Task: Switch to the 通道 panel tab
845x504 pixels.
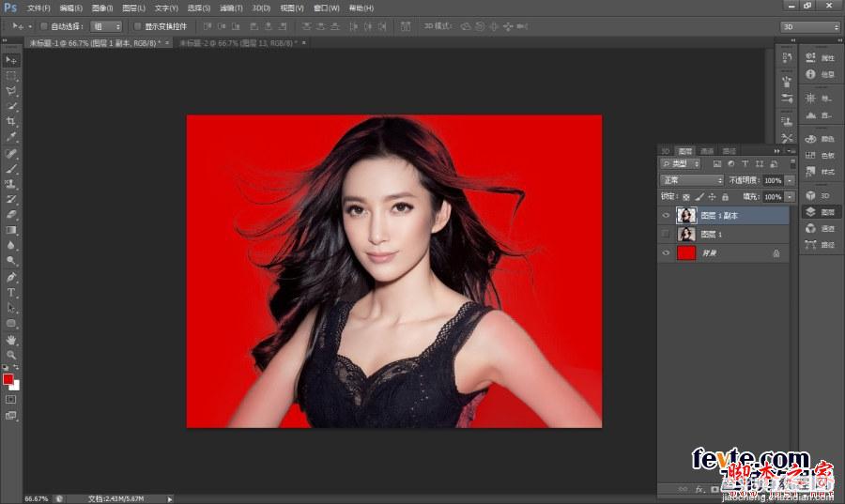Action: (707, 151)
